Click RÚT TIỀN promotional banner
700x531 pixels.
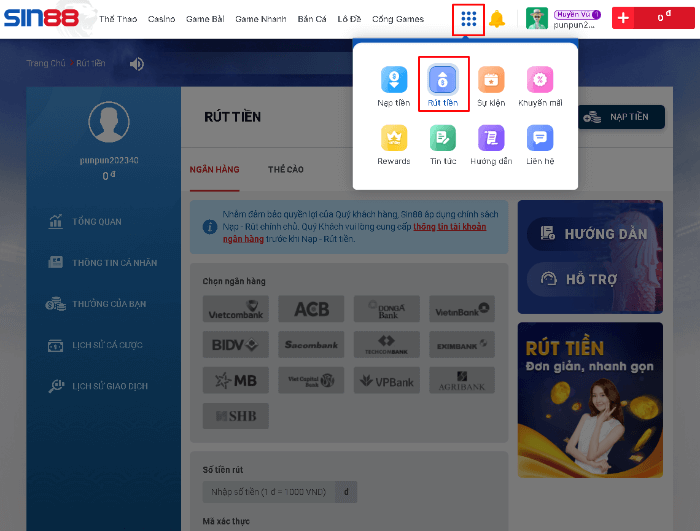[x=590, y=400]
